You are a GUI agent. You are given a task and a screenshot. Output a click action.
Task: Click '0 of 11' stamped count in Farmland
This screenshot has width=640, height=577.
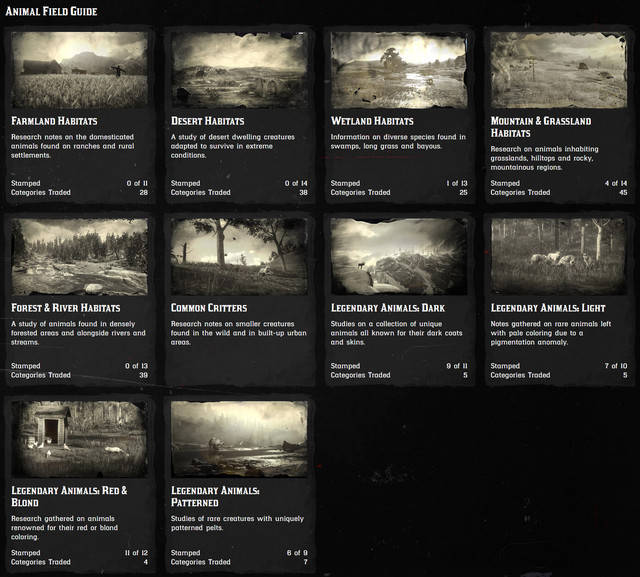tap(137, 183)
